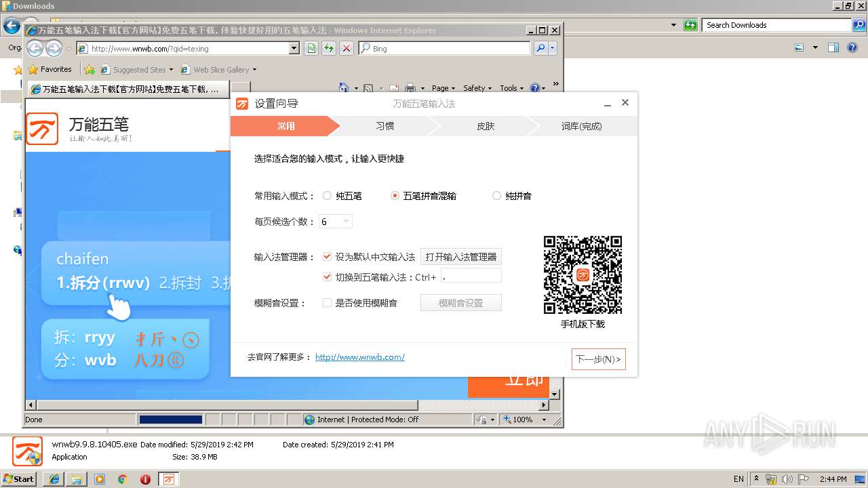Click the Ctrl+ hotkey input field
This screenshot has width=868, height=488.
471,275
